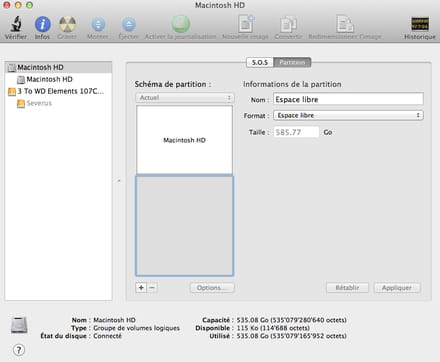Click the Graver burn icon
The width and height of the screenshot is (440, 362).
tap(67, 24)
